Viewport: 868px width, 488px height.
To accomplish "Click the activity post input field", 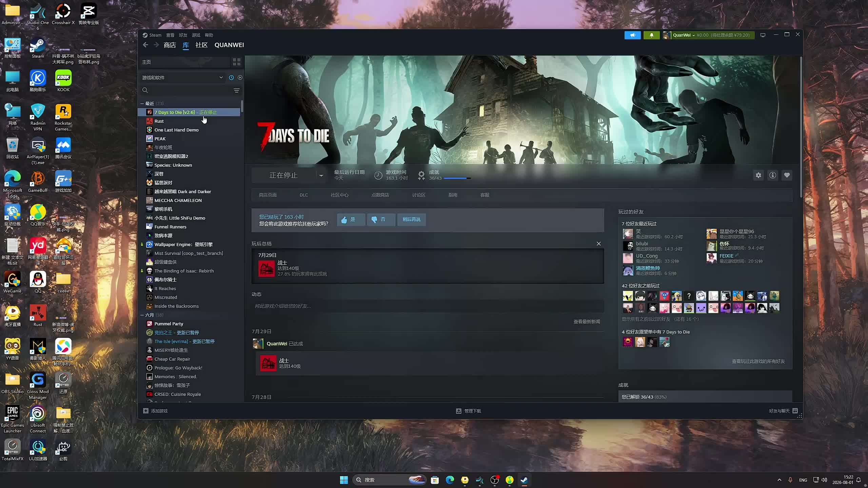I will tap(428, 306).
